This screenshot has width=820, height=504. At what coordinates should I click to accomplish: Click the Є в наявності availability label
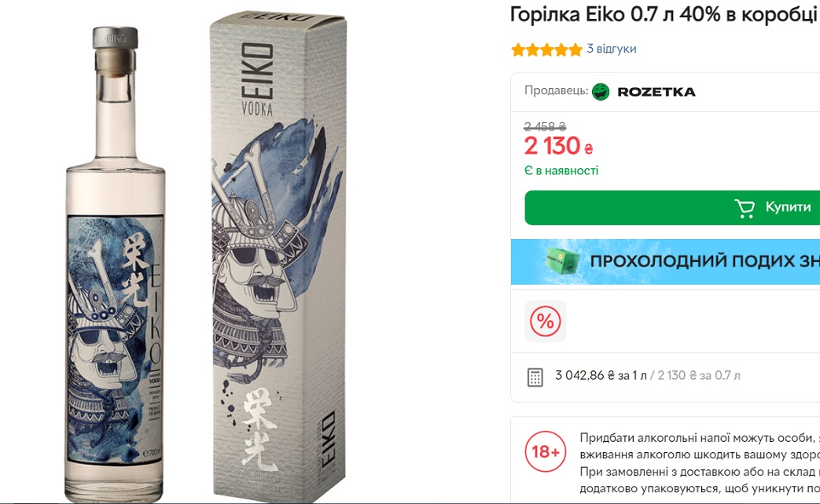pos(561,171)
